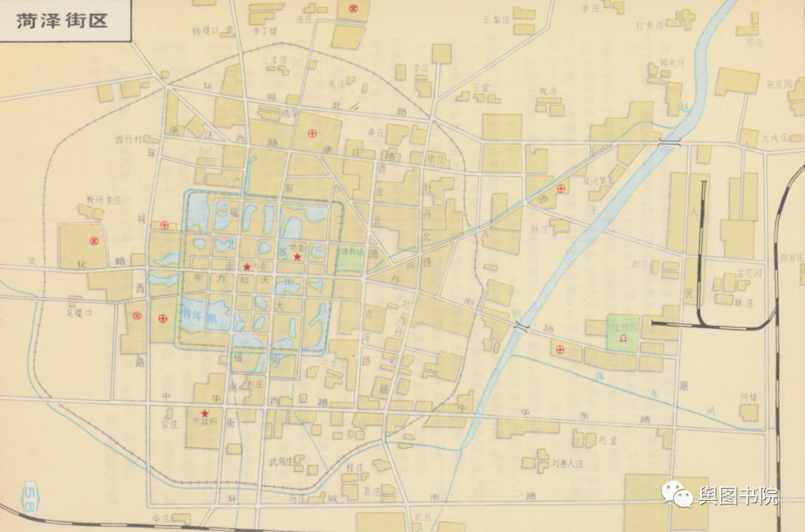Click the 陈官庄 label
Image resolution: width=805 pixels, height=532 pixels.
pyautogui.click(x=792, y=258)
